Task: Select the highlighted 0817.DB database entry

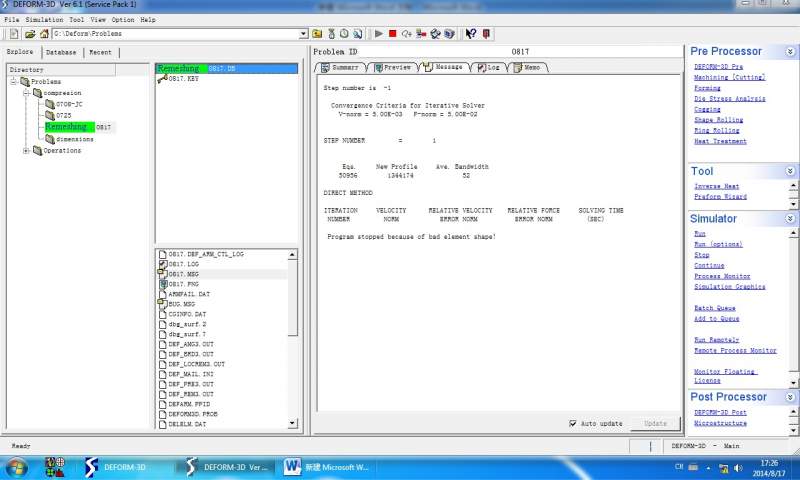Action: click(227, 68)
